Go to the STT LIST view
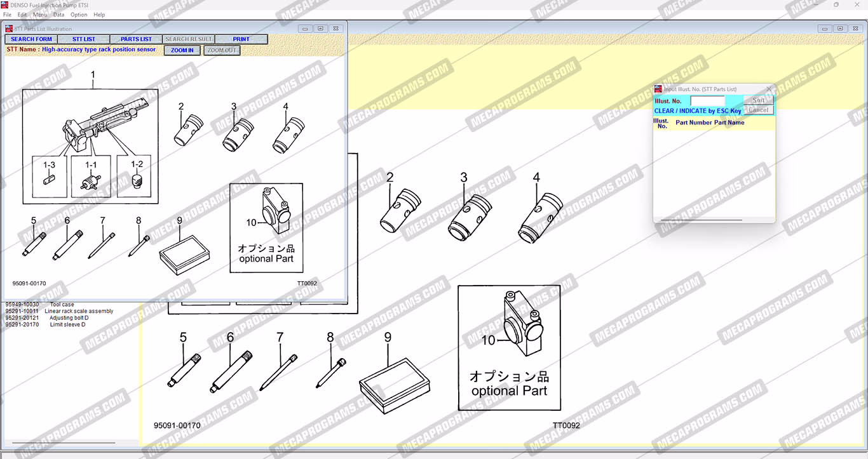868x459 pixels. [x=84, y=39]
